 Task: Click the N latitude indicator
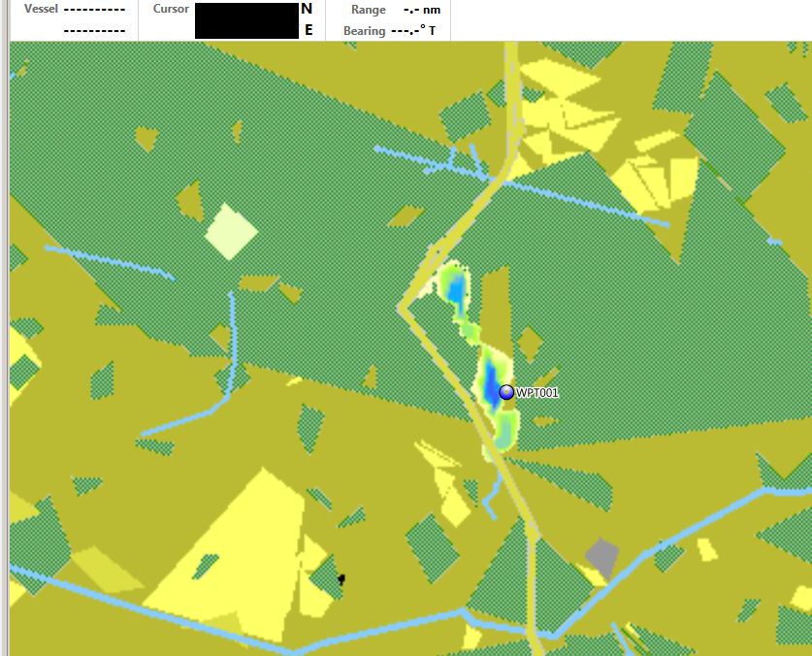click(x=308, y=9)
